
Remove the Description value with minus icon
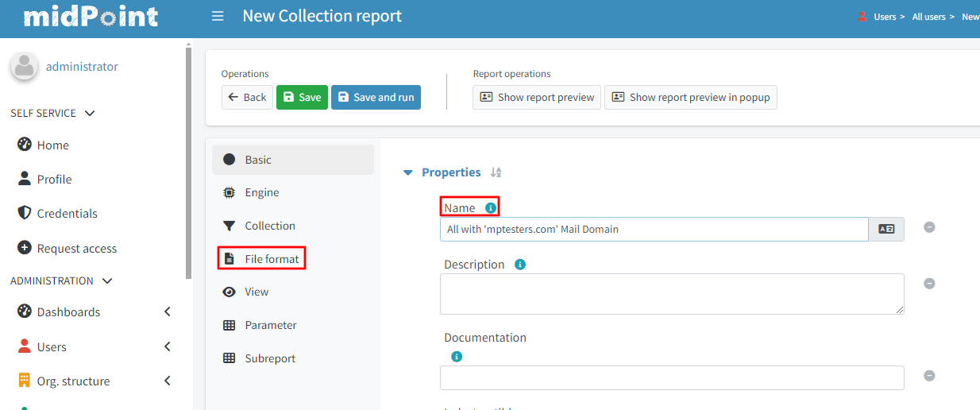point(929,284)
